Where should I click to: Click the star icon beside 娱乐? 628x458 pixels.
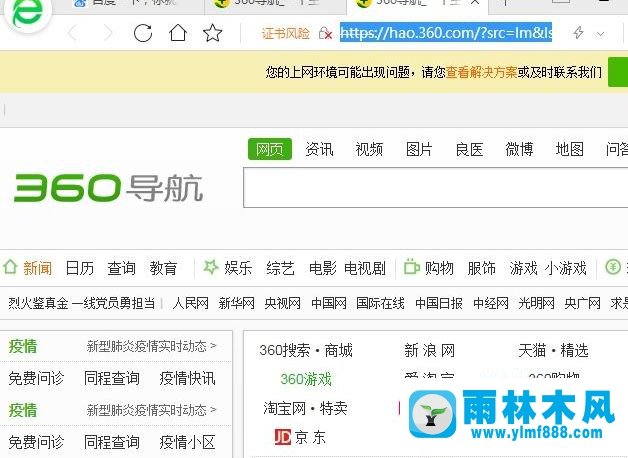click(x=210, y=267)
